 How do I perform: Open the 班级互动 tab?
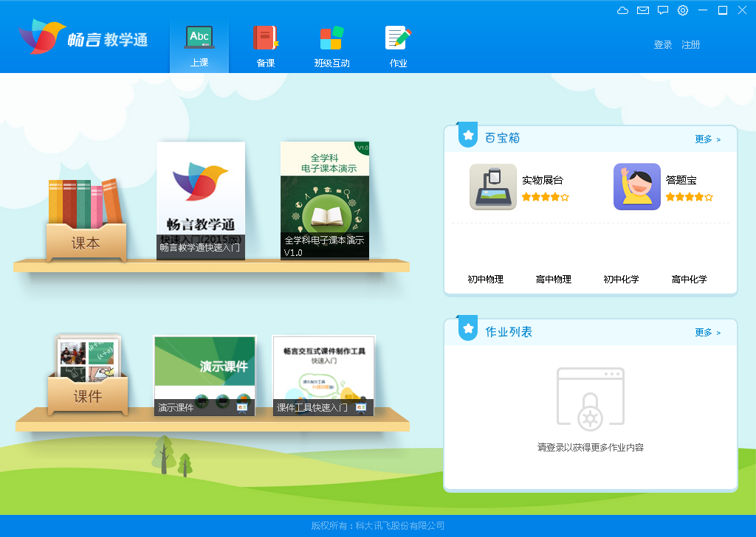point(331,46)
